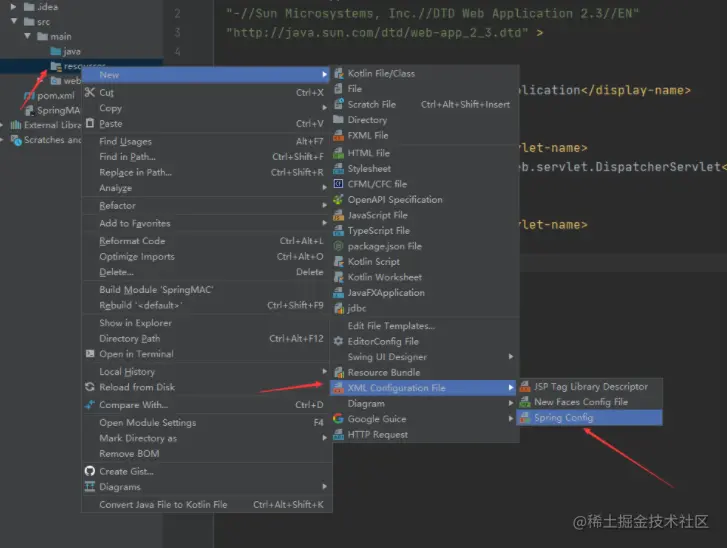Select Add to Favorites entry

[205, 223]
